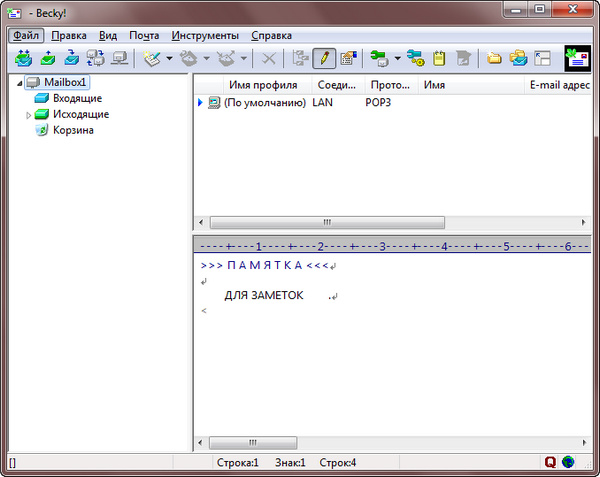Click the LAN connection cell

tap(323, 103)
